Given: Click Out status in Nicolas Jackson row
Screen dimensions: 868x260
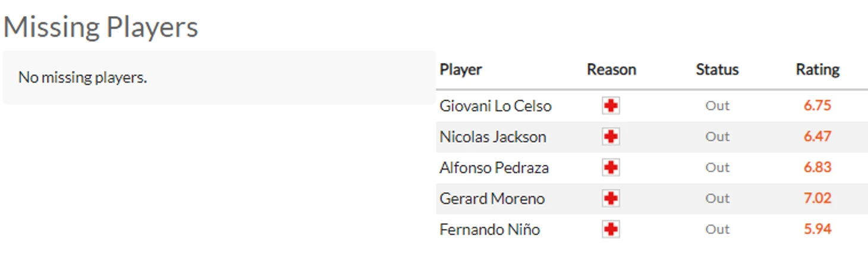Looking at the screenshot, I should [x=717, y=136].
